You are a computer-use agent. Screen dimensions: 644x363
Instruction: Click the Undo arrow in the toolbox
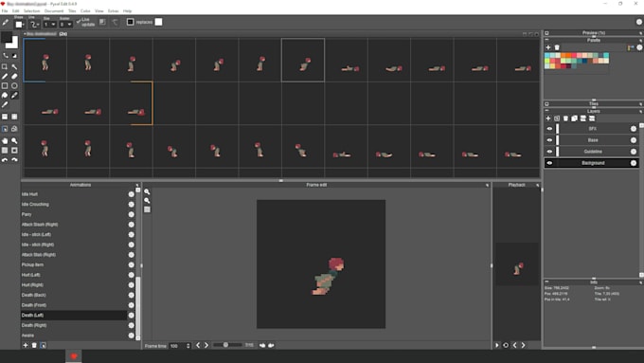coord(5,160)
